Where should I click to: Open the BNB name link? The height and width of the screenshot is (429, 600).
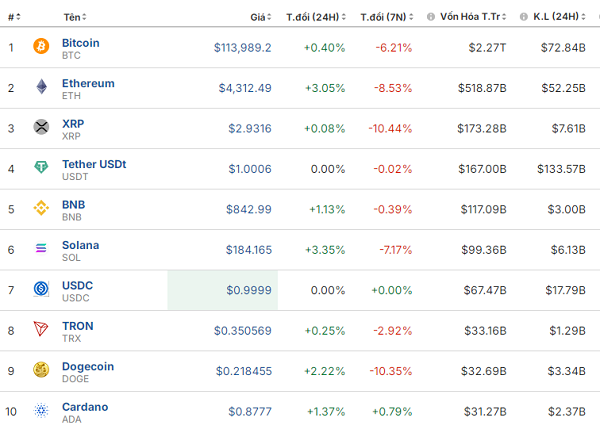73,205
